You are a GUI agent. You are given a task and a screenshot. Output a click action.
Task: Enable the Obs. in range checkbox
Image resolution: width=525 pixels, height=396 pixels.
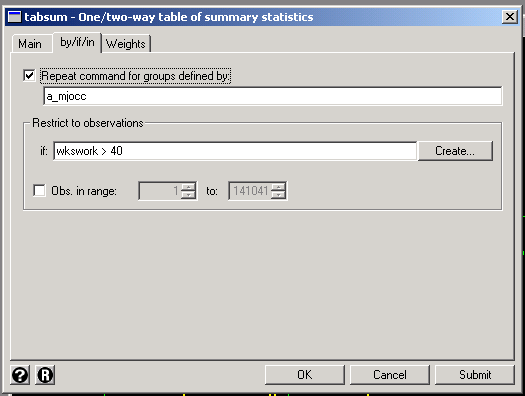coord(39,190)
